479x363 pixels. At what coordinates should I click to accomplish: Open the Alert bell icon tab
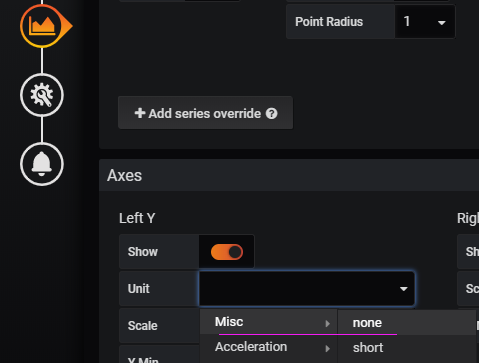click(x=42, y=164)
